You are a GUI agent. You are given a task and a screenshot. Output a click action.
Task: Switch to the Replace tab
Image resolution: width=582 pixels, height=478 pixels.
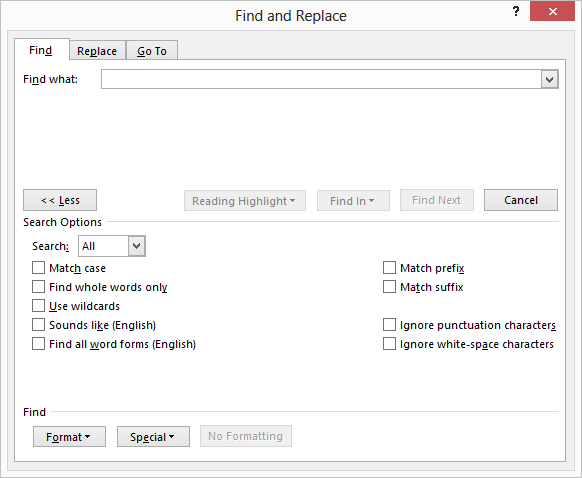click(x=97, y=50)
